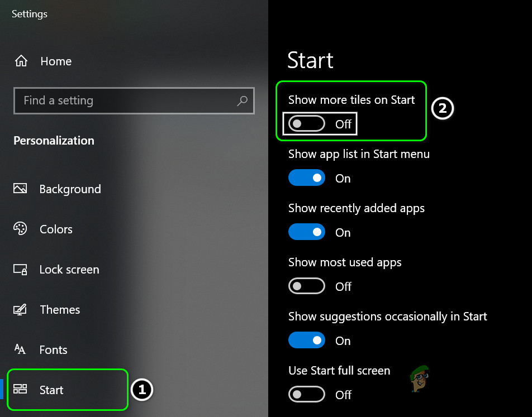The image size is (532, 417).
Task: Click the search magnifier icon
Action: coord(243,100)
